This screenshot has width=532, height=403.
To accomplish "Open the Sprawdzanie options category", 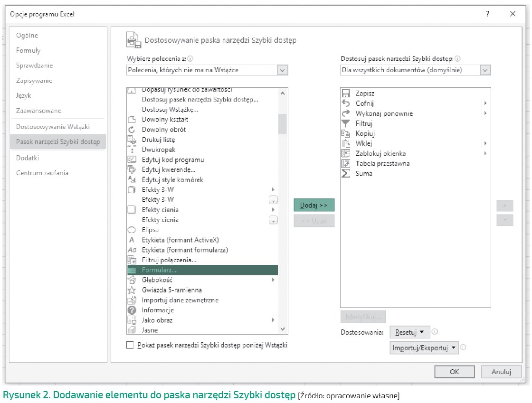I will pyautogui.click(x=34, y=66).
